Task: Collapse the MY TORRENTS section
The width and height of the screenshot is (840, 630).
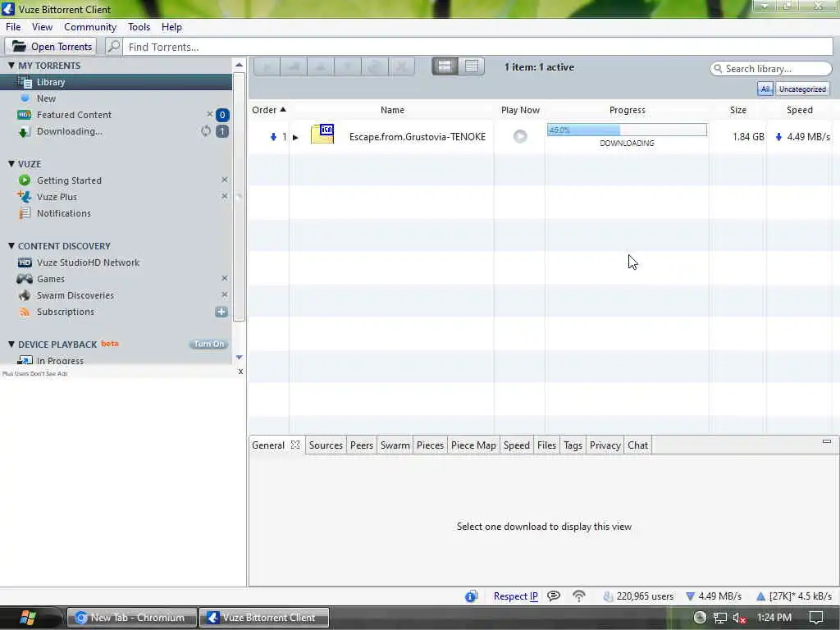Action: click(x=11, y=66)
